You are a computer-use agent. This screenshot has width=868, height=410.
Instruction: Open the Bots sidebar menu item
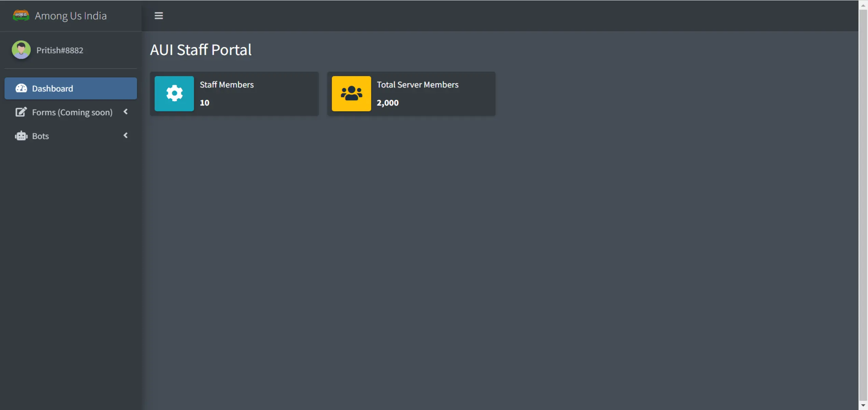point(40,136)
